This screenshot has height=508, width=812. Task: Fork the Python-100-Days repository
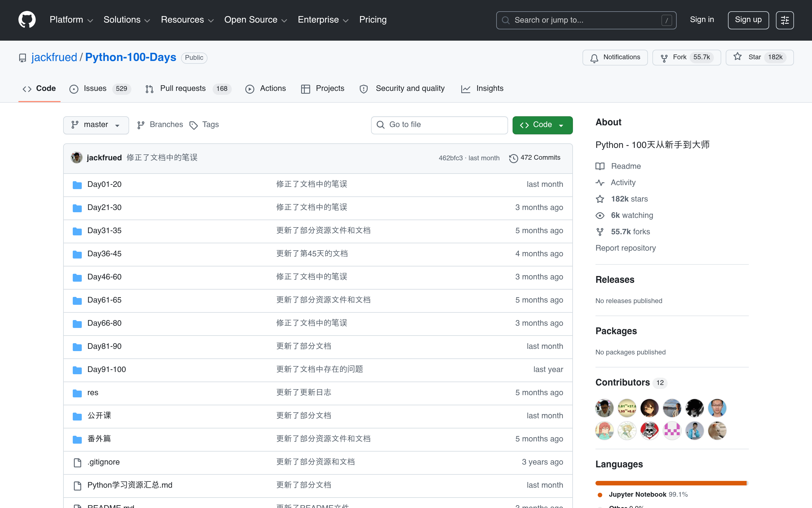(686, 58)
